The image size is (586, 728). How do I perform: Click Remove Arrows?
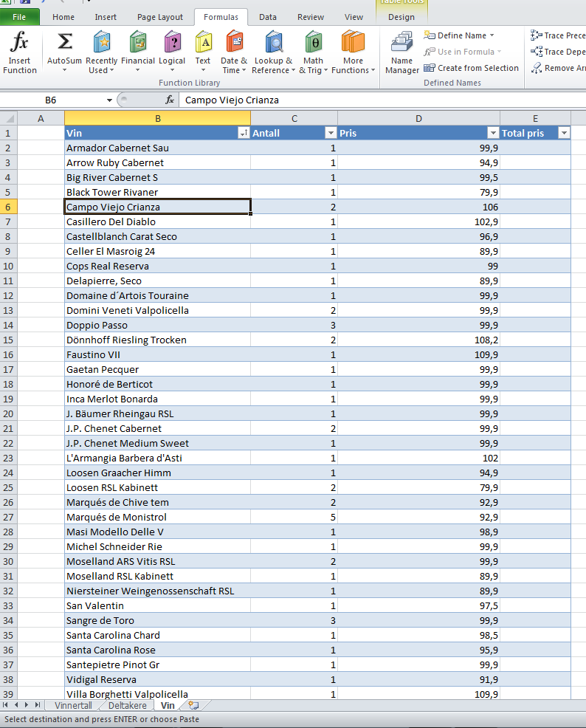558,68
